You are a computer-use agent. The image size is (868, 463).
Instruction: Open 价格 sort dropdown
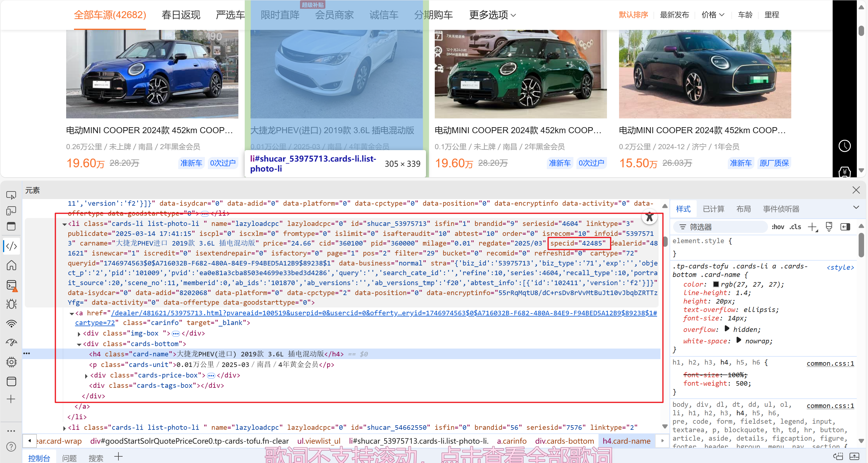[x=713, y=15]
